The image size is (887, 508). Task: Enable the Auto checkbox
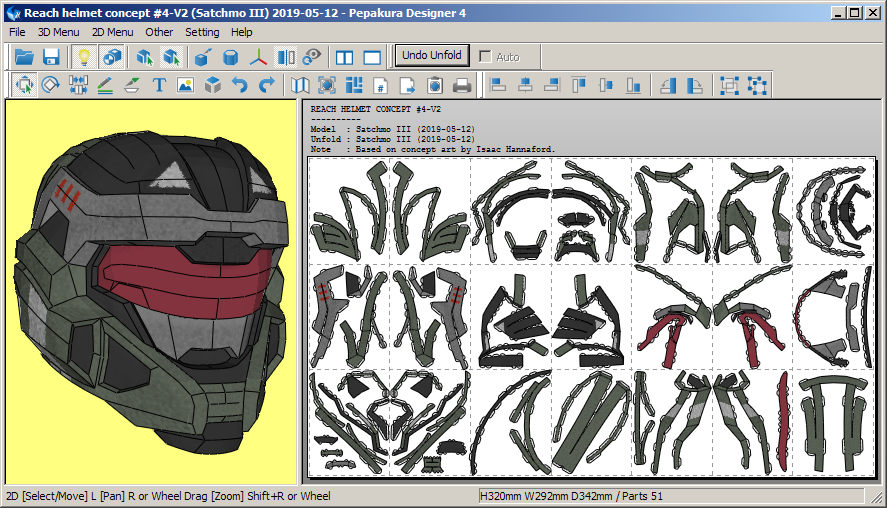[x=485, y=57]
